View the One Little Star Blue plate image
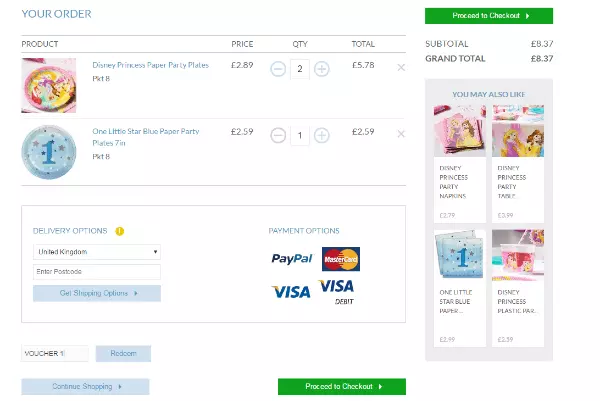 pos(48,151)
